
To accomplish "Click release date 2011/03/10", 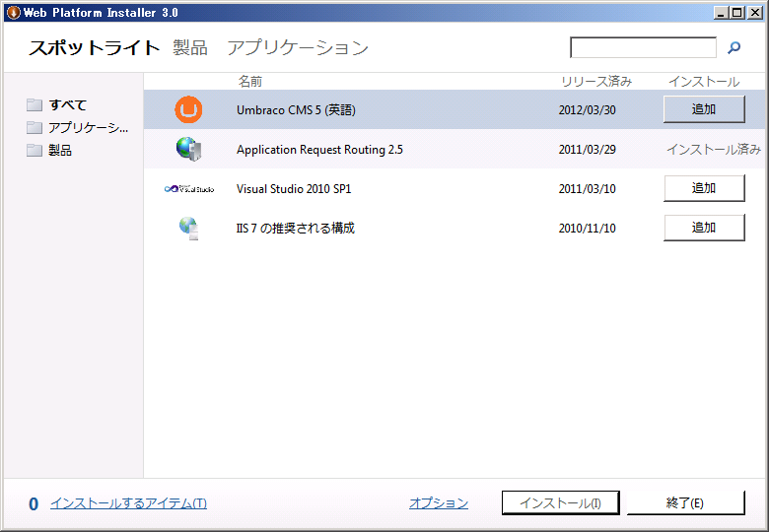I will (587, 188).
